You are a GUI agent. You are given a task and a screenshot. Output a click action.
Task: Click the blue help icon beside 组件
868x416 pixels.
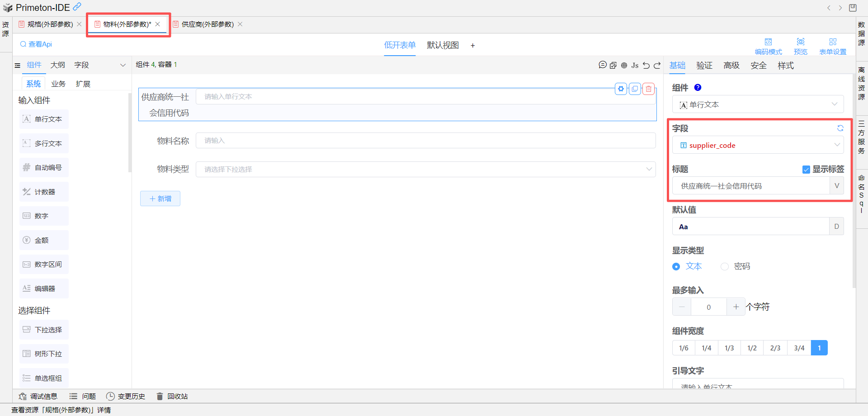[x=698, y=88]
